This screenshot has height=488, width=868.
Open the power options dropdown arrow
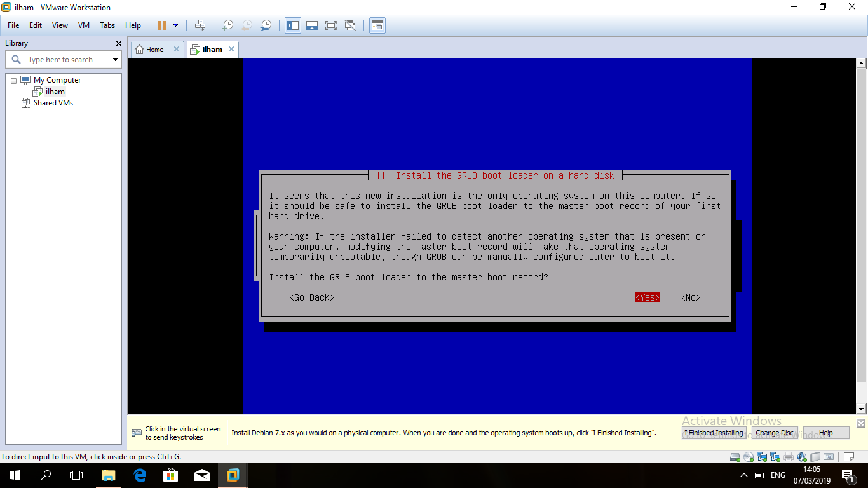click(176, 25)
